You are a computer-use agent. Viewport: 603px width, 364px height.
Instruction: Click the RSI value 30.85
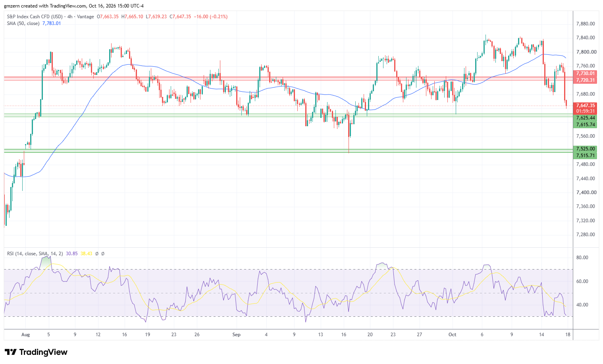pyautogui.click(x=71, y=254)
